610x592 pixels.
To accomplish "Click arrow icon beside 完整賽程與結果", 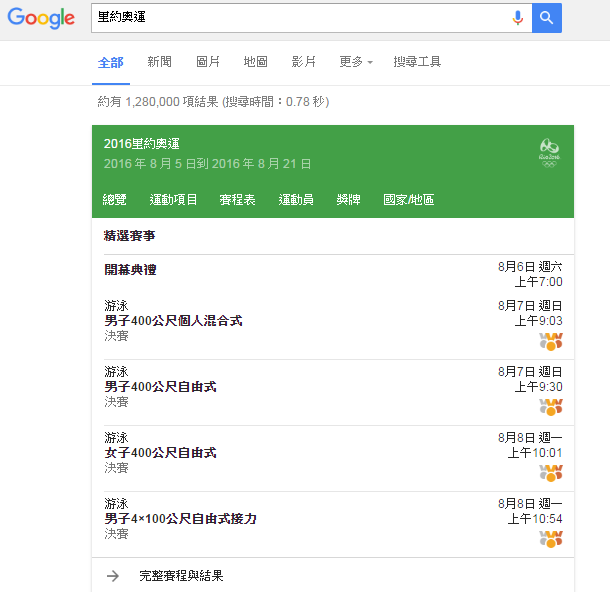I will tap(113, 576).
